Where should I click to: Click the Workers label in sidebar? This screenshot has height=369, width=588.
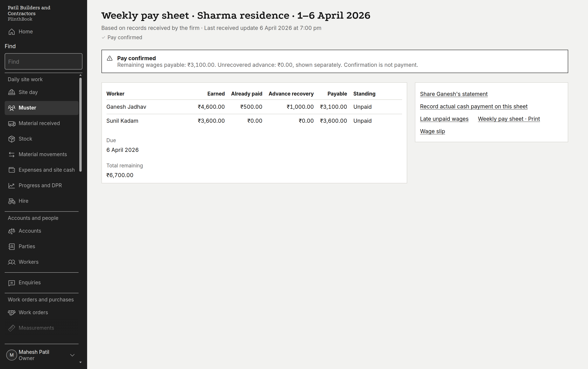point(29,262)
